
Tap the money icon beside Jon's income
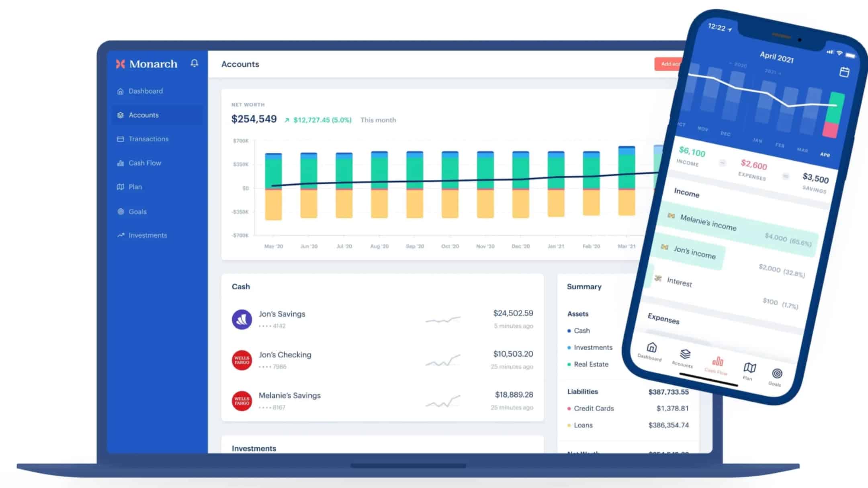[665, 247]
